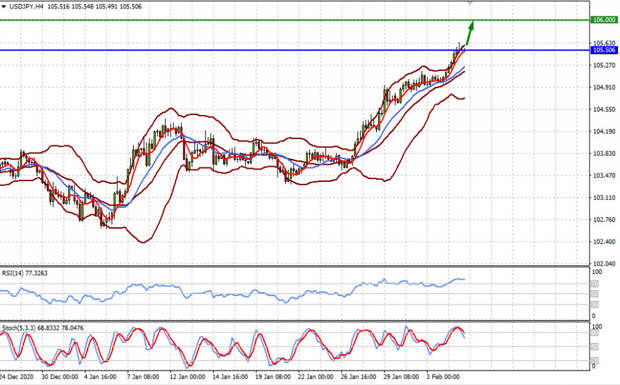This screenshot has width=620, height=385.
Task: Click the 0 level label in Stoch panel
Action: [594, 366]
